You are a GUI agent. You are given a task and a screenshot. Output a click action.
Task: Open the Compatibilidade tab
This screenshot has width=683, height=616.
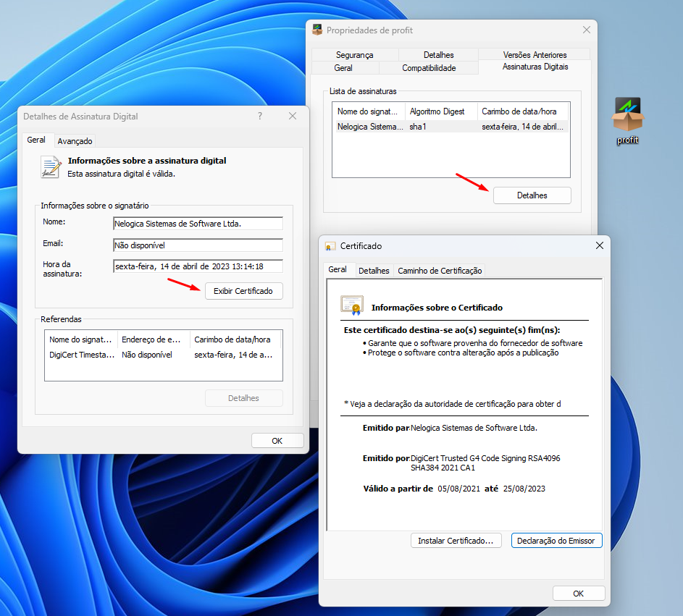tap(429, 68)
